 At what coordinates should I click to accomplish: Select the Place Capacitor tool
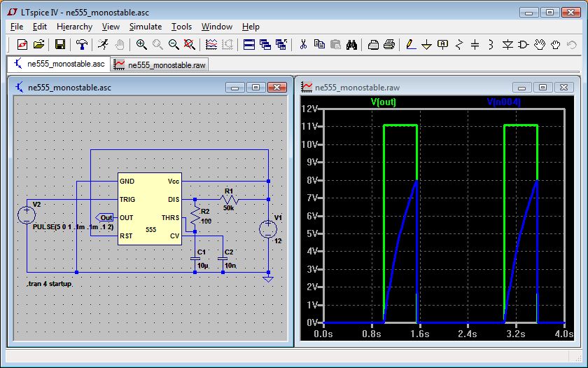point(475,45)
